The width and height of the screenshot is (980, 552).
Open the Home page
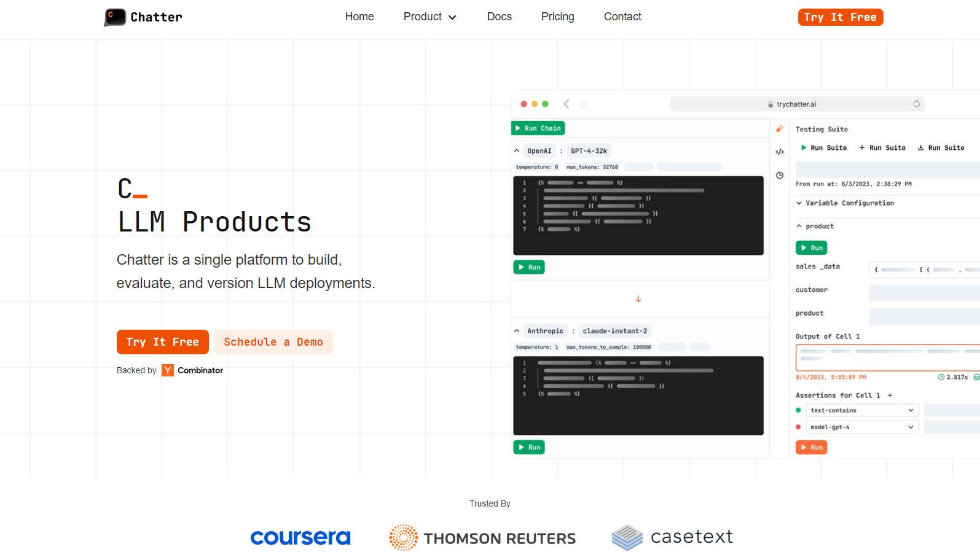pyautogui.click(x=359, y=17)
